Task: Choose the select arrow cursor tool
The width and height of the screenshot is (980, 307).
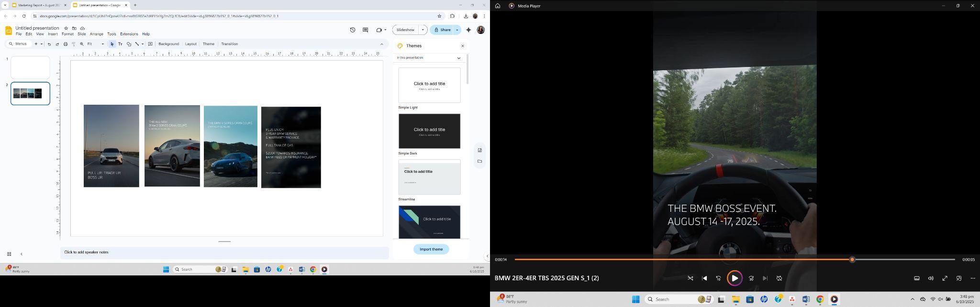Action: coord(112,44)
